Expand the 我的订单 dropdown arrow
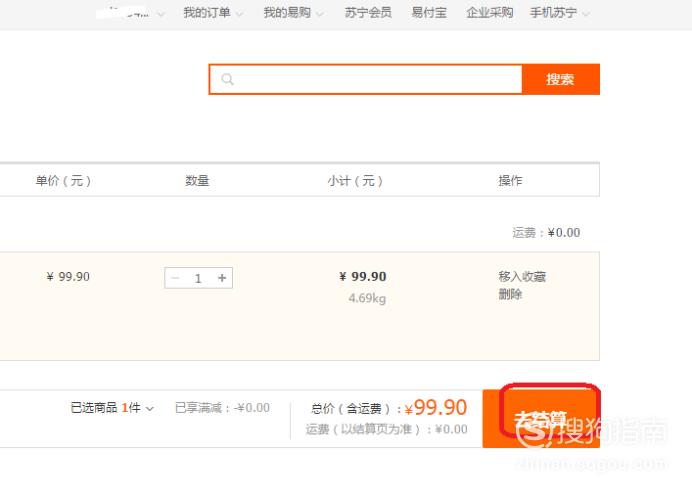 [x=240, y=14]
